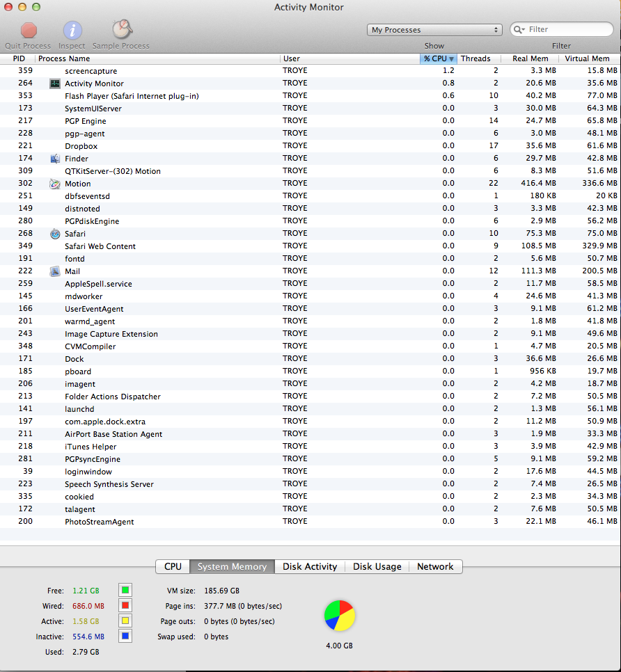Click the red Wired memory swatch
Screen dimensions: 621x672
[x=125, y=606]
